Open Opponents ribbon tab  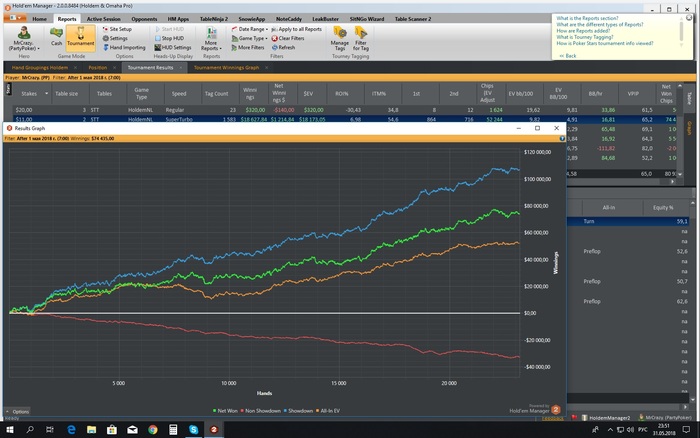click(x=144, y=19)
